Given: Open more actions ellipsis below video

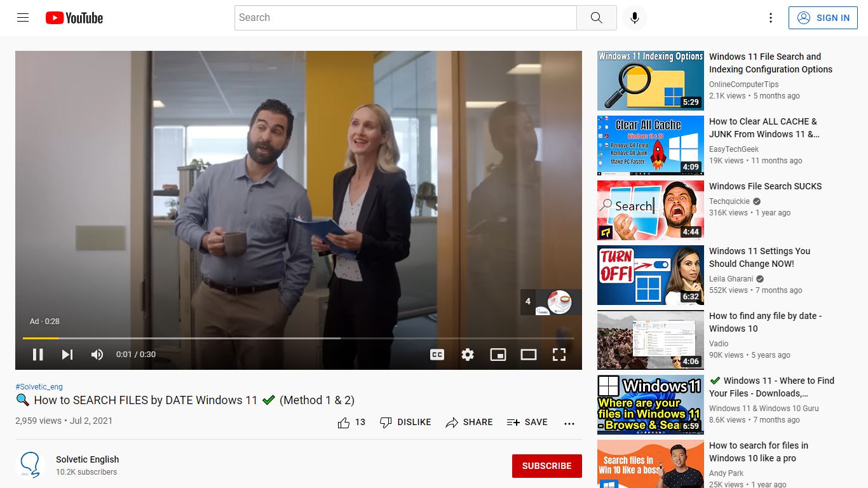Looking at the screenshot, I should [x=569, y=423].
